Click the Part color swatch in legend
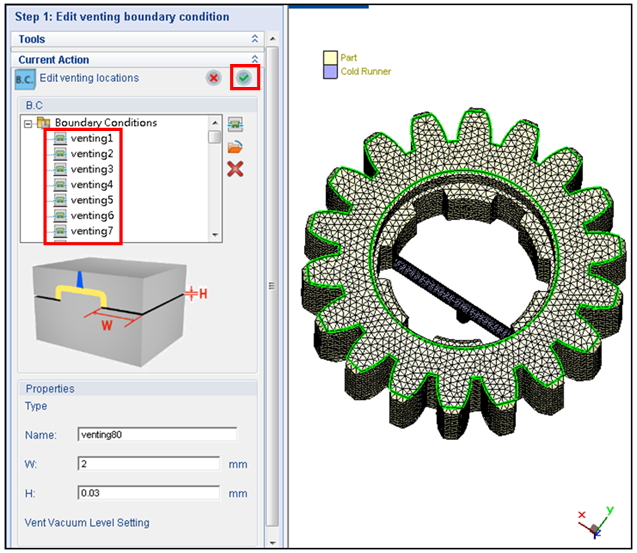637x553 pixels. coord(330,57)
